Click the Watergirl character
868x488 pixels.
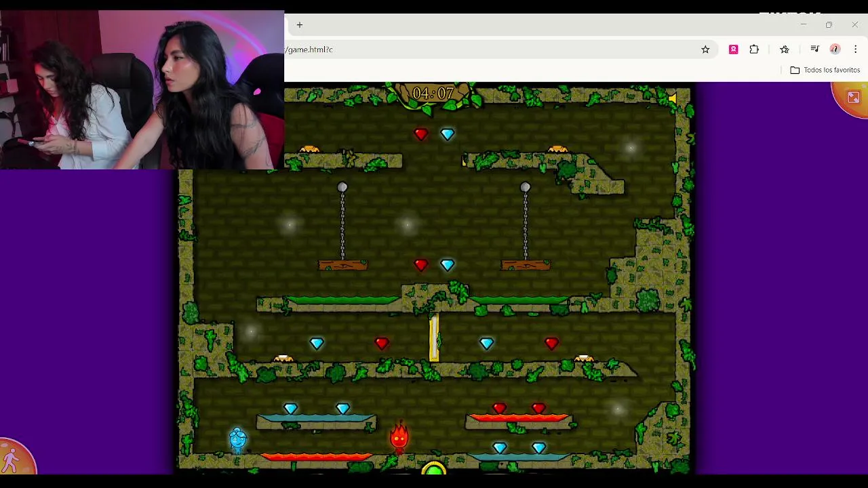pyautogui.click(x=237, y=441)
